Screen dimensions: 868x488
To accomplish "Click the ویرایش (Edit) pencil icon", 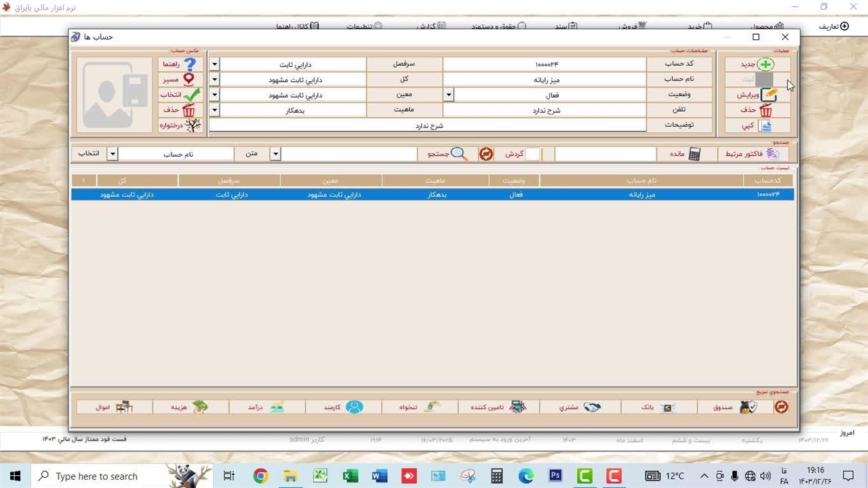I will point(768,95).
